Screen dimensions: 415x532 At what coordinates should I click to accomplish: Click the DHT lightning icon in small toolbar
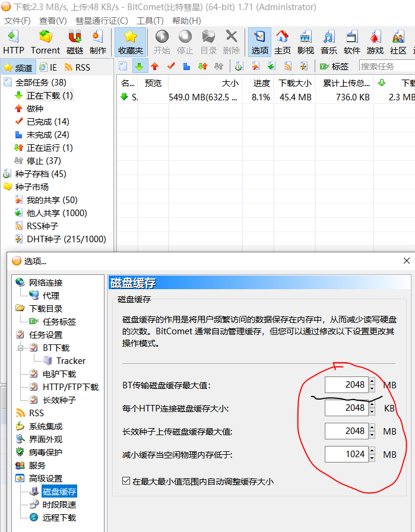tap(304, 66)
